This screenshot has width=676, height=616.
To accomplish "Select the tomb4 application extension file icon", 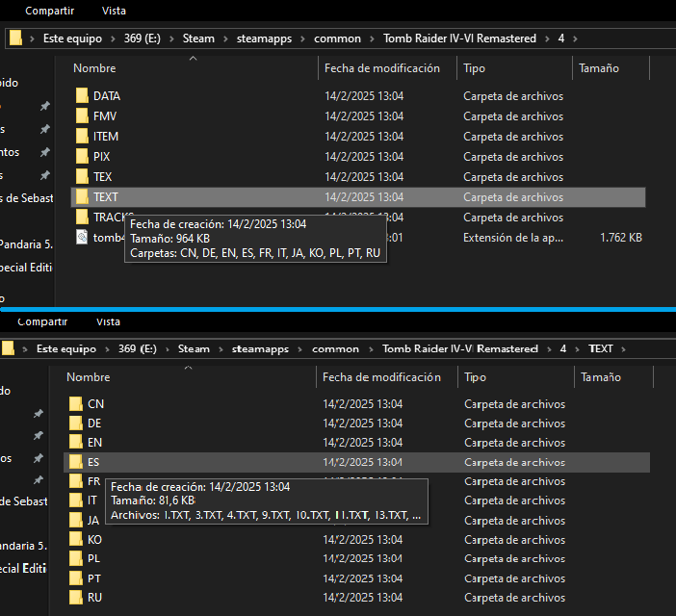I will tap(82, 238).
